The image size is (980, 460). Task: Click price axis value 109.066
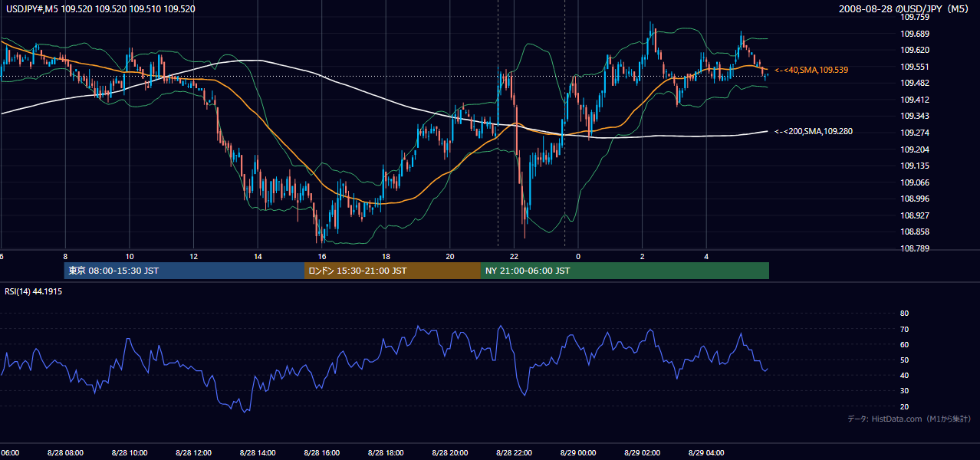(914, 182)
